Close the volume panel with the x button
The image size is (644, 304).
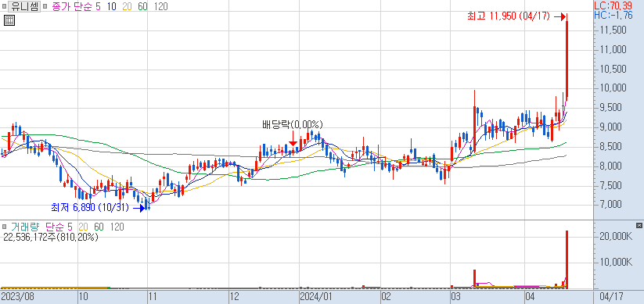pyautogui.click(x=639, y=225)
